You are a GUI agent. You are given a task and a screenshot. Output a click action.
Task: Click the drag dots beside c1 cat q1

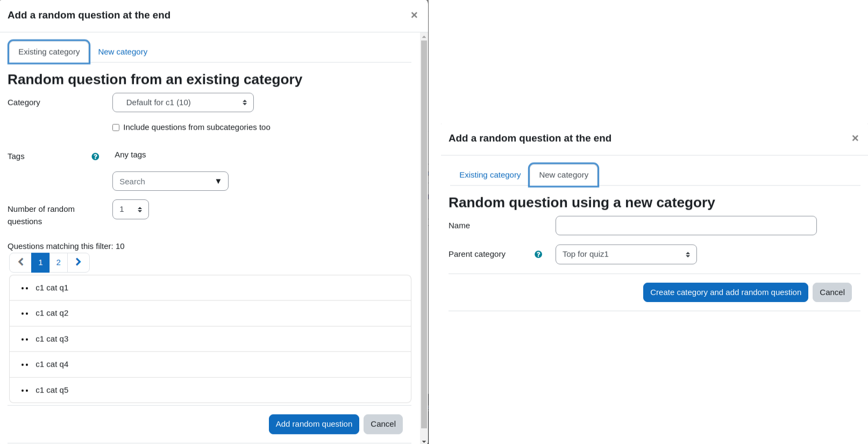(x=25, y=288)
